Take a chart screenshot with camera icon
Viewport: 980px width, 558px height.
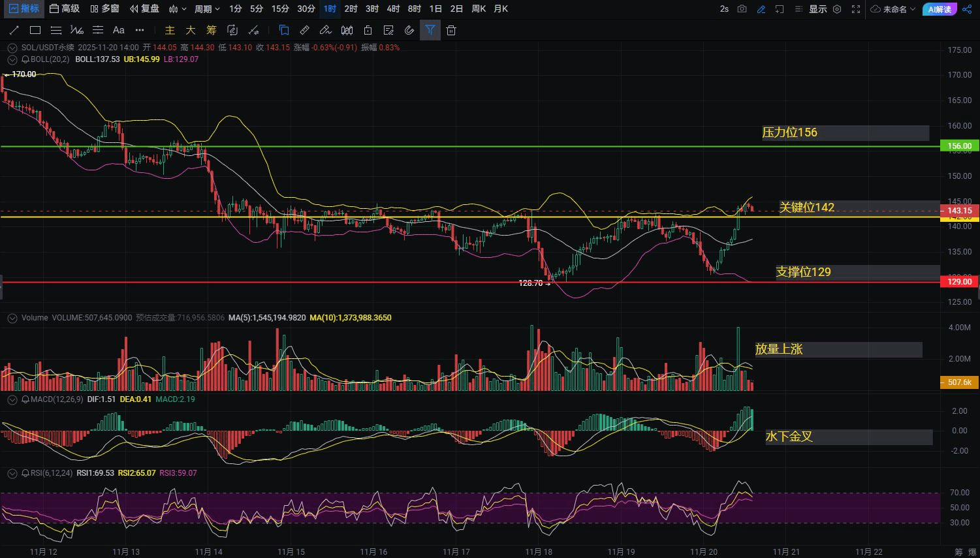(742, 9)
